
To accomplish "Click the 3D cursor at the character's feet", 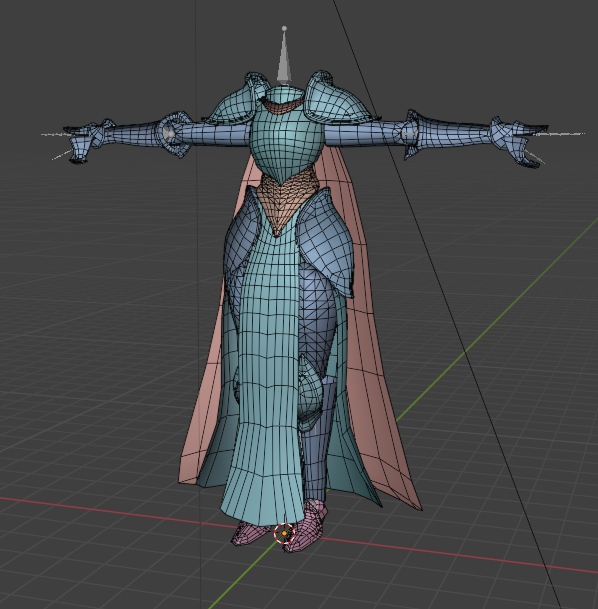I will tap(284, 533).
